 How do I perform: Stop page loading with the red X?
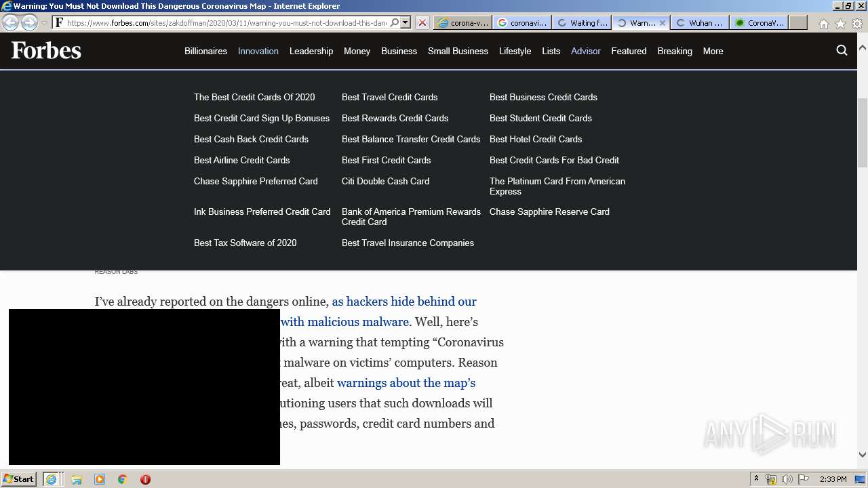point(422,22)
